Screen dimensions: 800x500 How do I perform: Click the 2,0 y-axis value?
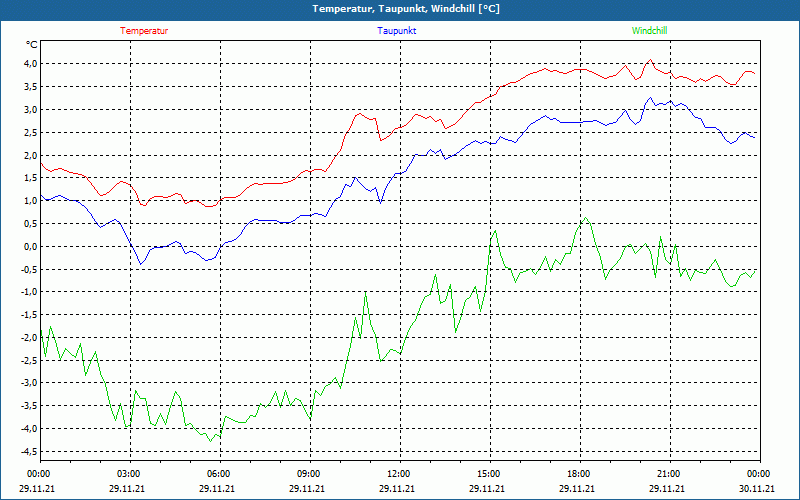tap(31, 156)
